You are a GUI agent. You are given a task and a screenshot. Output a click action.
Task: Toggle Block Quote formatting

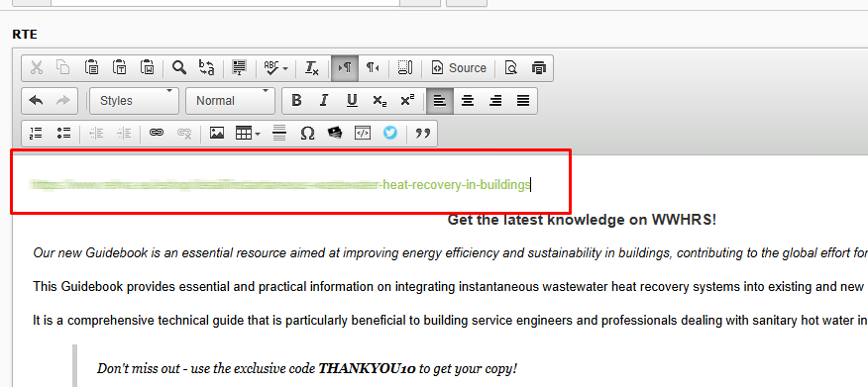pyautogui.click(x=423, y=134)
